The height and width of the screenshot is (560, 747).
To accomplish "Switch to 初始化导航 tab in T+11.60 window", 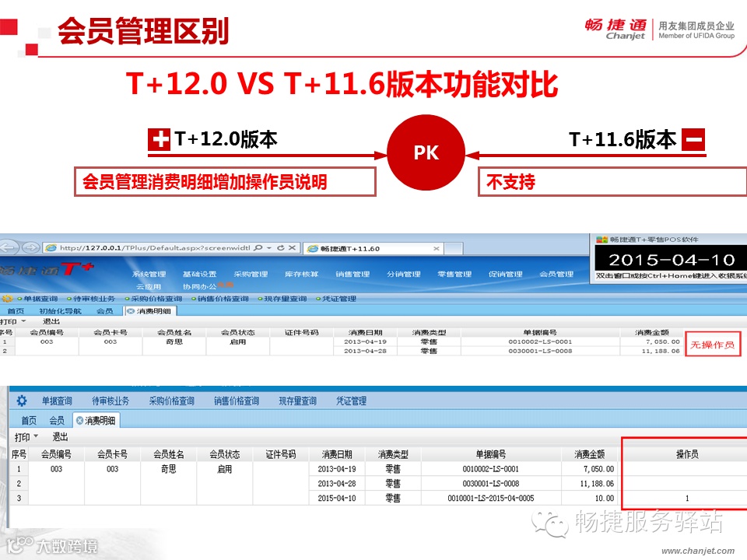I will (60, 311).
